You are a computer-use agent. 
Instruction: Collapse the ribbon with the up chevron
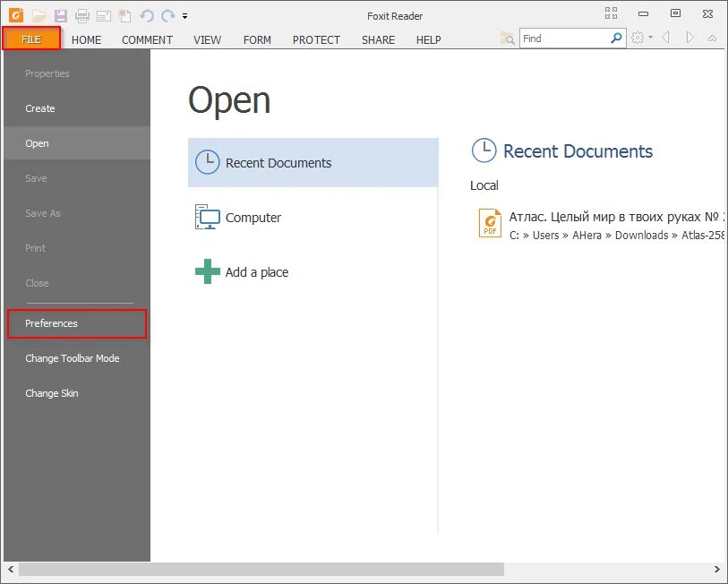[712, 39]
